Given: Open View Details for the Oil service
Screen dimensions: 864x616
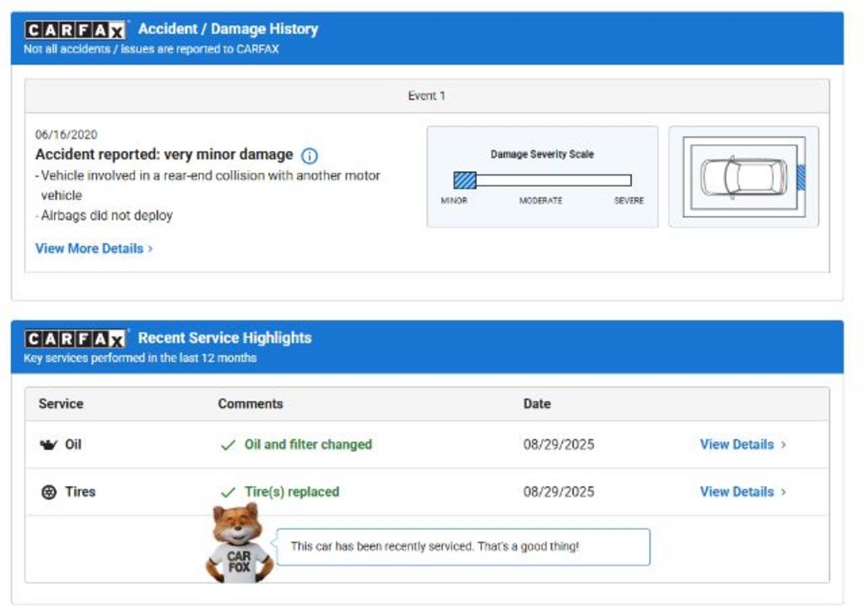Looking at the screenshot, I should click(737, 445).
